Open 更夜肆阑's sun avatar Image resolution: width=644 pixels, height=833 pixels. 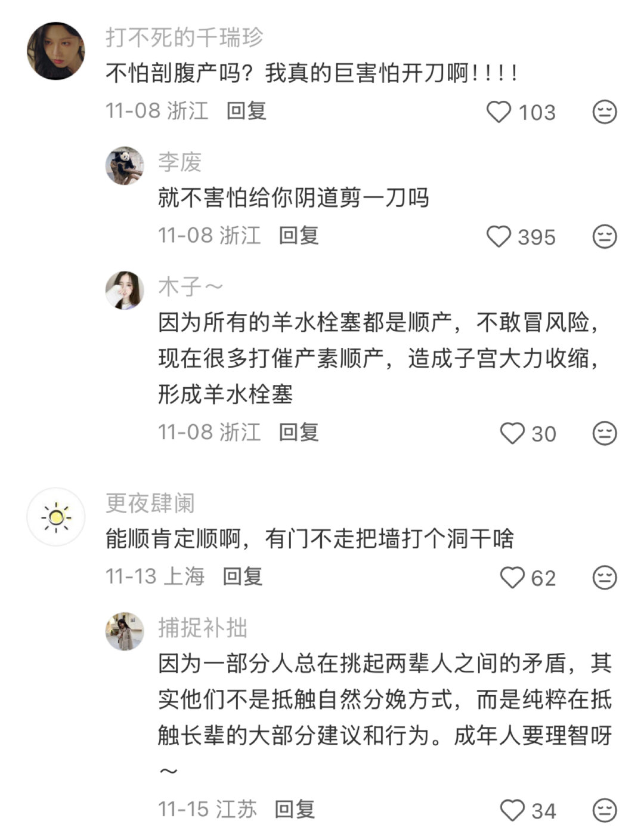pyautogui.click(x=56, y=517)
